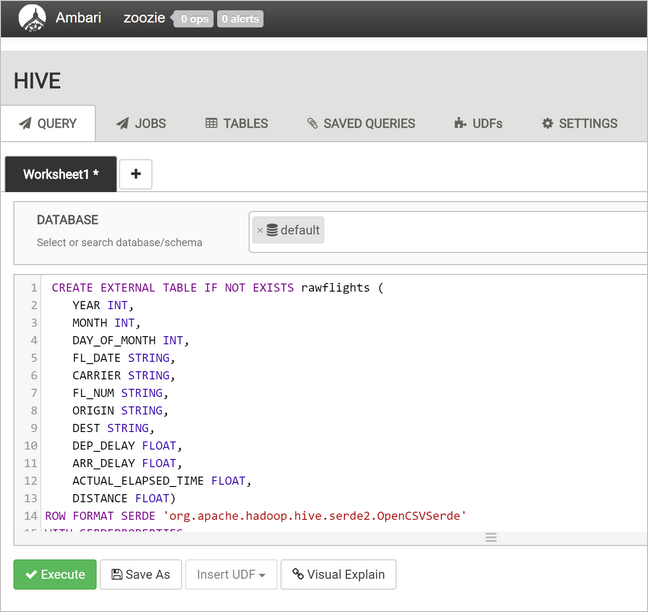
Task: Remove the default database tag
Action: 260,231
